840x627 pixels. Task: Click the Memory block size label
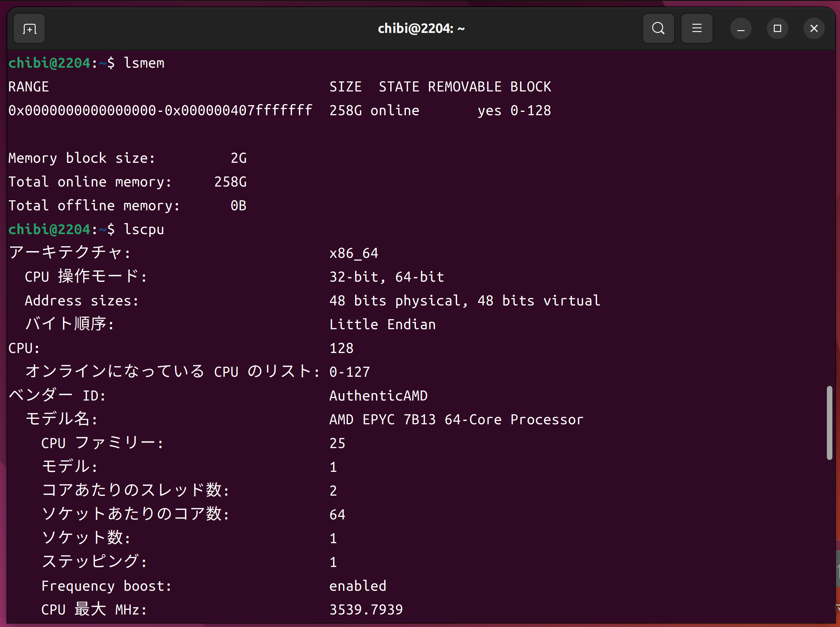[x=82, y=158]
